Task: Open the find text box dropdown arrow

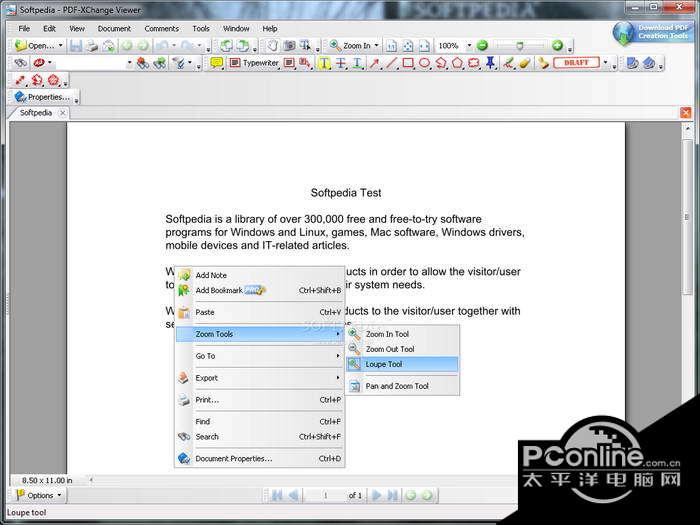Action: (x=129, y=63)
